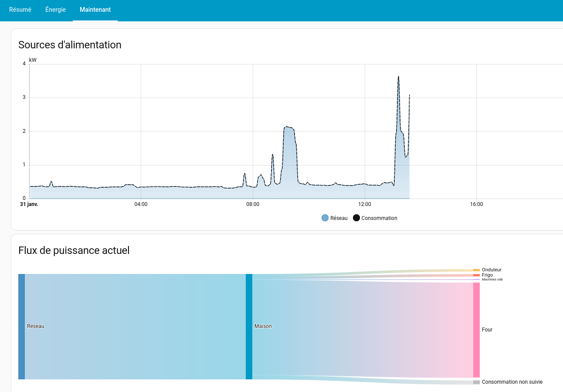Click the red Frigo node marker

point(476,275)
